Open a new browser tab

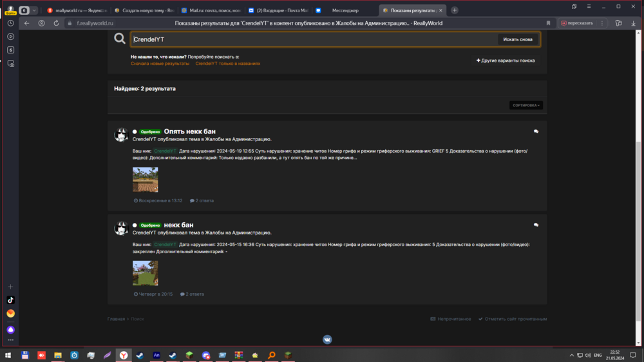pos(454,10)
